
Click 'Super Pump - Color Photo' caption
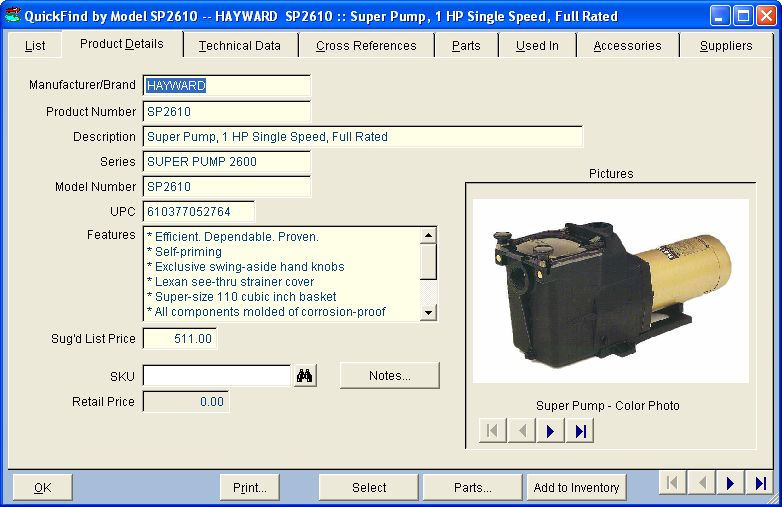coord(608,406)
